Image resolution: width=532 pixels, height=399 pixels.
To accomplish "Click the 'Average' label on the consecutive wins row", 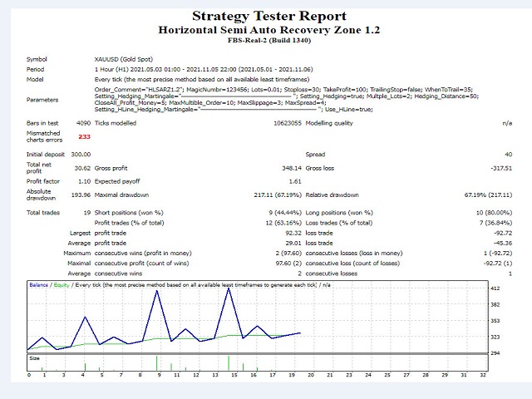I will (79, 273).
